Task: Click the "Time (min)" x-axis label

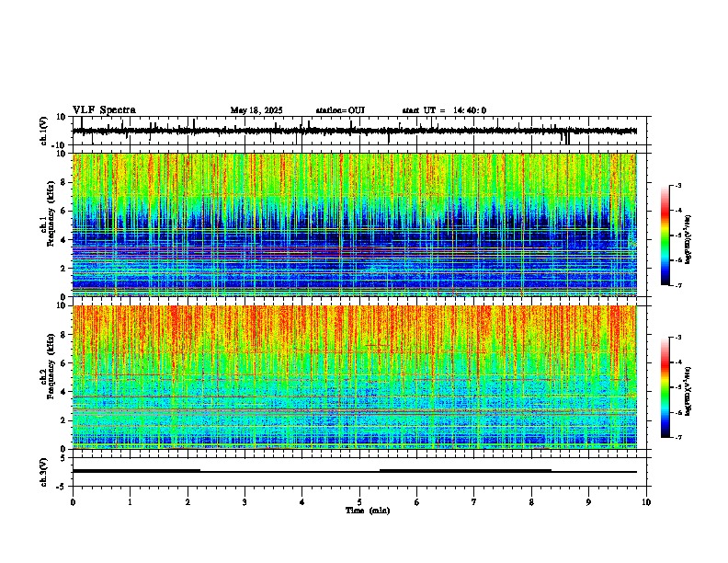Action: (368, 511)
